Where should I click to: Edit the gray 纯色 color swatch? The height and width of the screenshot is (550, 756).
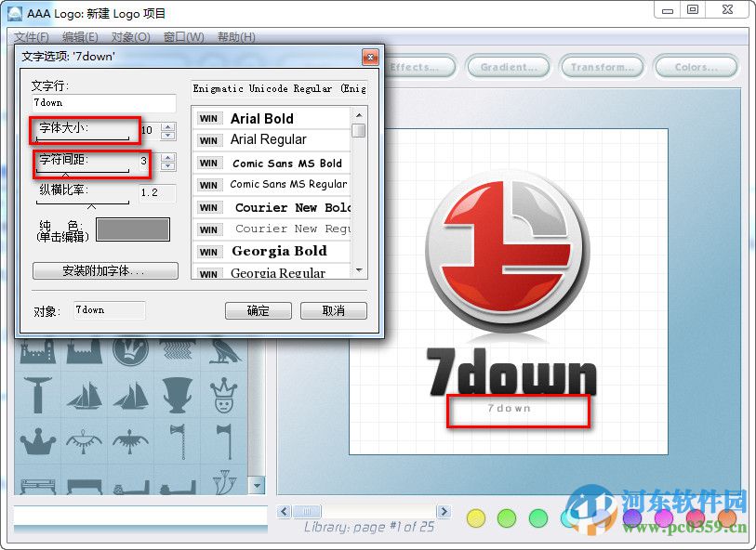(x=133, y=229)
